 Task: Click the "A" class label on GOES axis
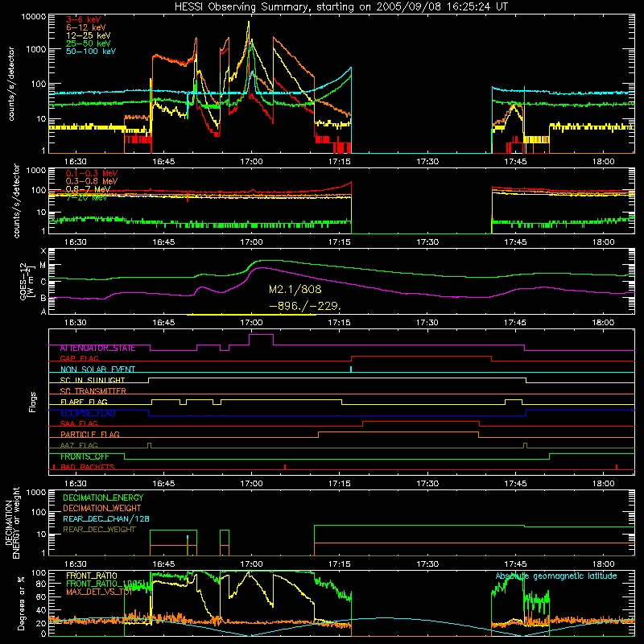pos(43,312)
